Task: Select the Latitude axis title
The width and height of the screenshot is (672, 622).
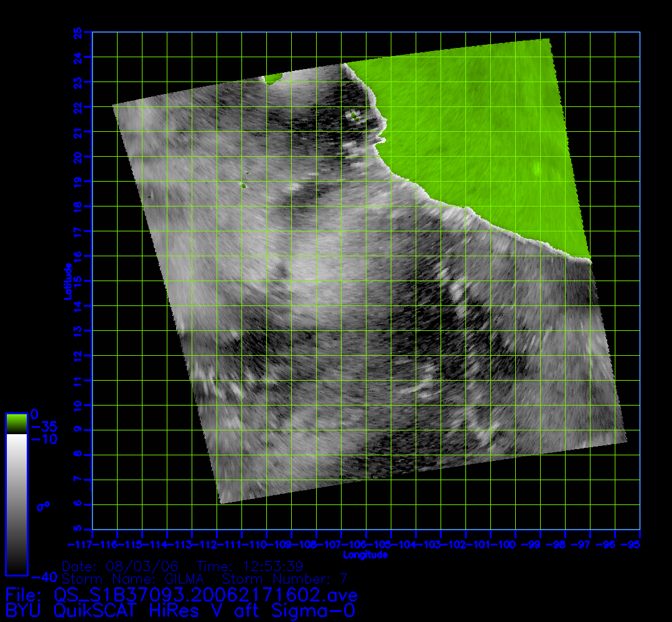Action: coord(67,281)
